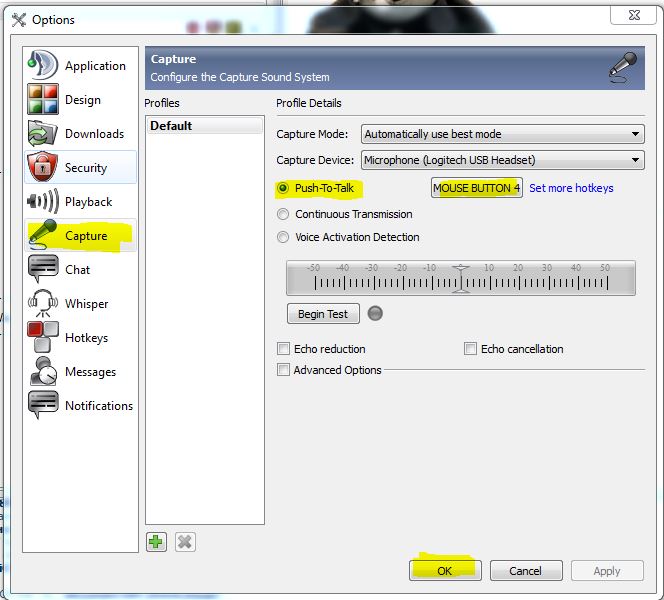This screenshot has height=600, width=664.
Task: Delete profile with the gray X button
Action: [185, 542]
